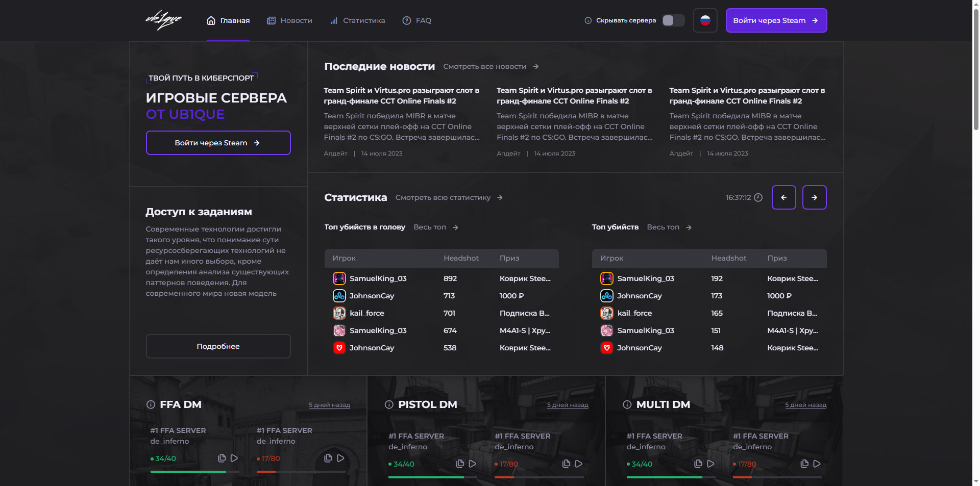The width and height of the screenshot is (980, 486).
Task: Click SamuelKing_03 avatar in the 674 headshot row
Action: pyautogui.click(x=339, y=330)
